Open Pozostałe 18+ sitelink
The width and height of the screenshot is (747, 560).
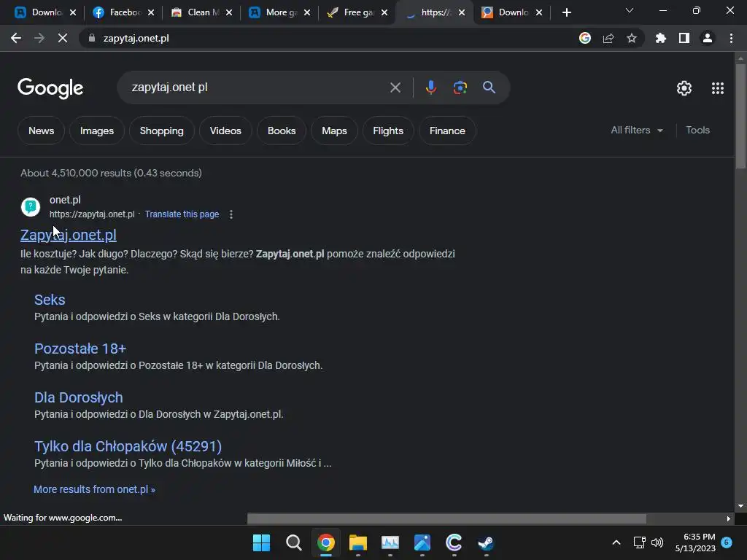[80, 349]
